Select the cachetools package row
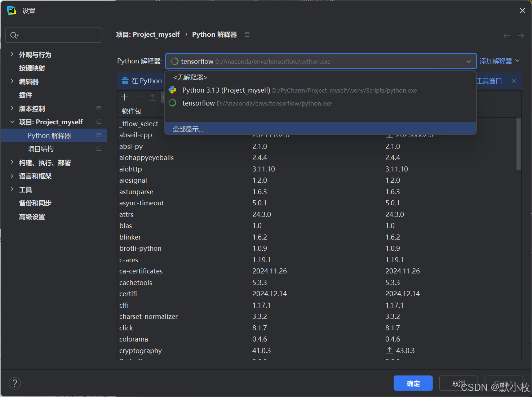 coord(317,282)
